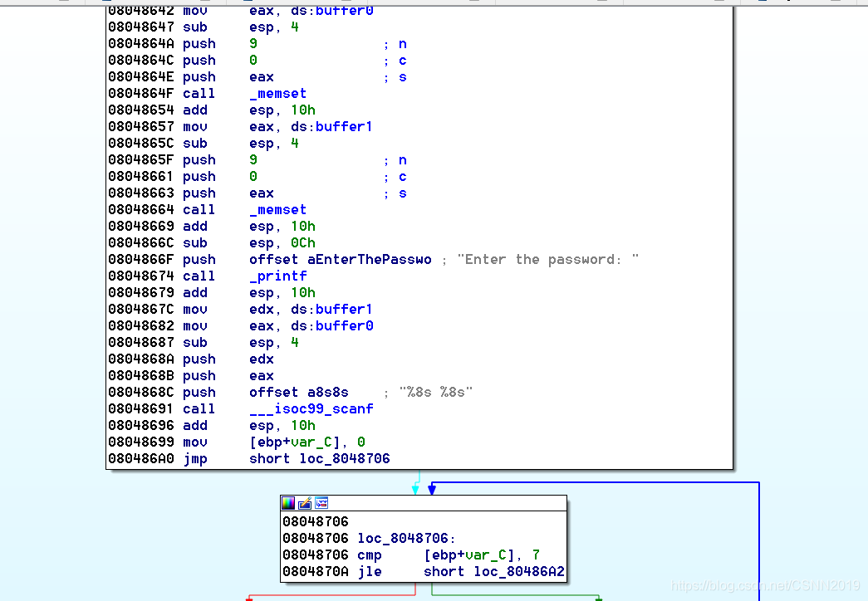Viewport: 868px width, 601px height.
Task: Click the "; s" comment at 0804864E
Action: (x=395, y=77)
